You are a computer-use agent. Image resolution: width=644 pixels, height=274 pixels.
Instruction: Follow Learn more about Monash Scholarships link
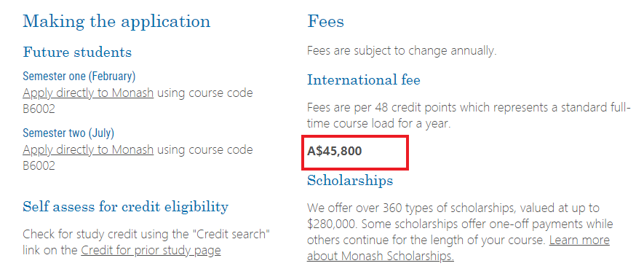tap(458, 248)
